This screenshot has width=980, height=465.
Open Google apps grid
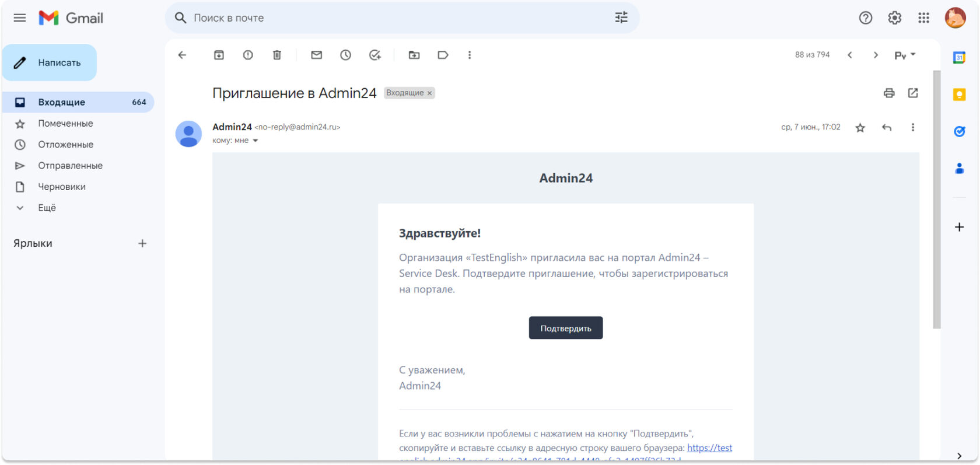point(924,18)
